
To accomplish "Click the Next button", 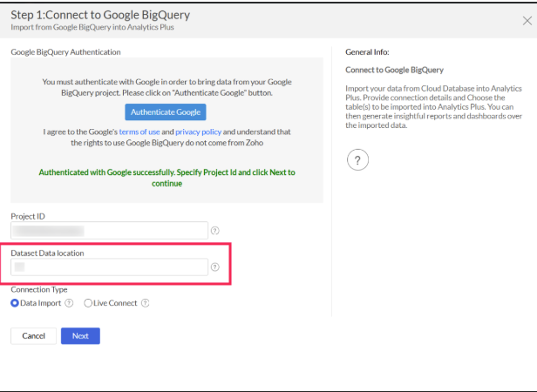I will (80, 335).
